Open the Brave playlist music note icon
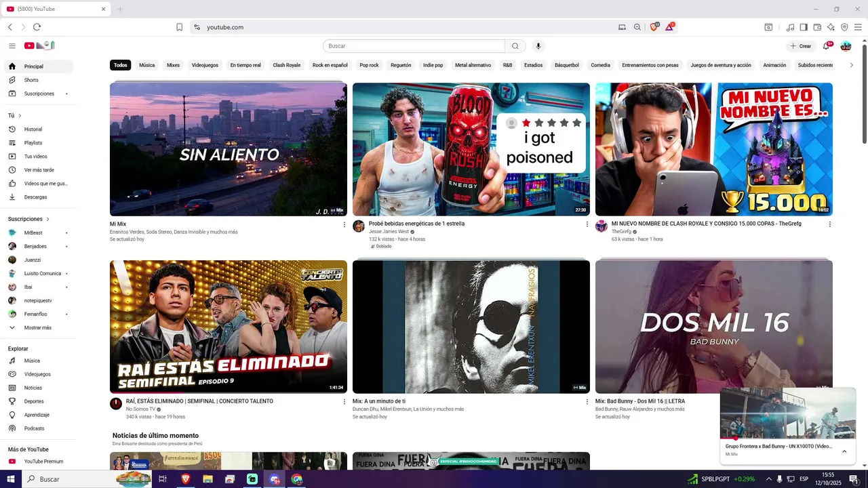Viewport: 868px width, 488px height. click(x=790, y=27)
